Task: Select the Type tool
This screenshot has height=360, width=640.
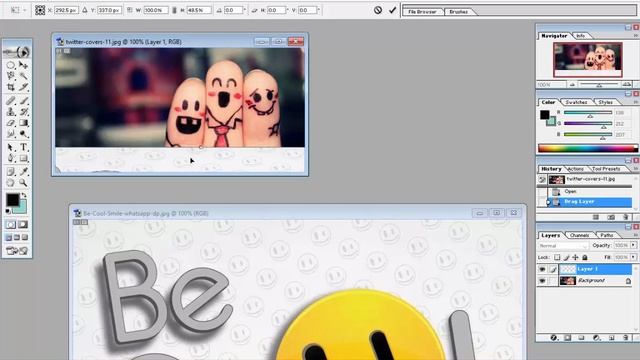Action: pyautogui.click(x=24, y=147)
